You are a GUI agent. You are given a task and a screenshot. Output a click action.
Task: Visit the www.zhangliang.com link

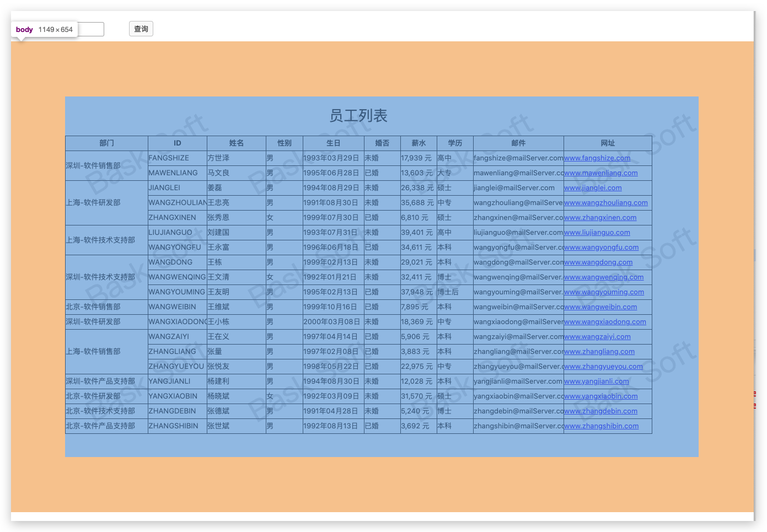[599, 352]
